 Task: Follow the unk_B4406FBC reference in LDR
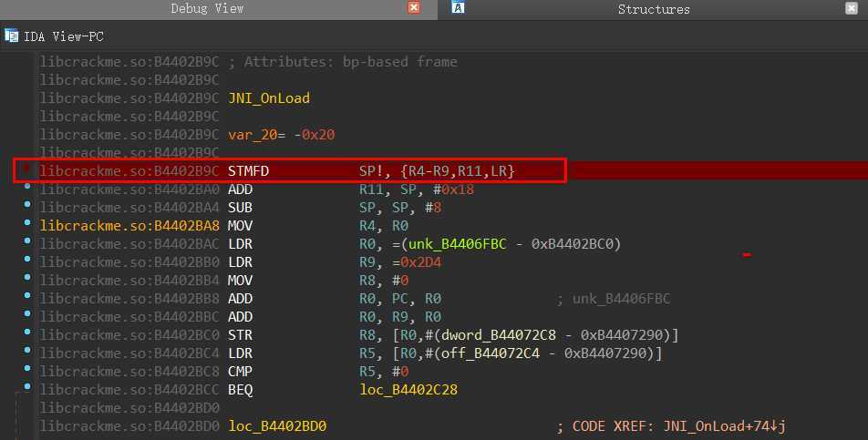458,244
